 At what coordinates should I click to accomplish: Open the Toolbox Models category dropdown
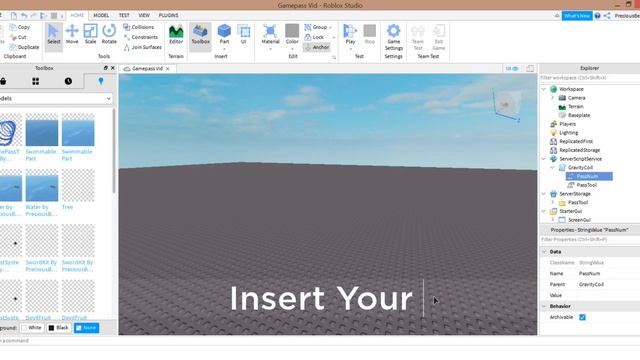pos(56,98)
